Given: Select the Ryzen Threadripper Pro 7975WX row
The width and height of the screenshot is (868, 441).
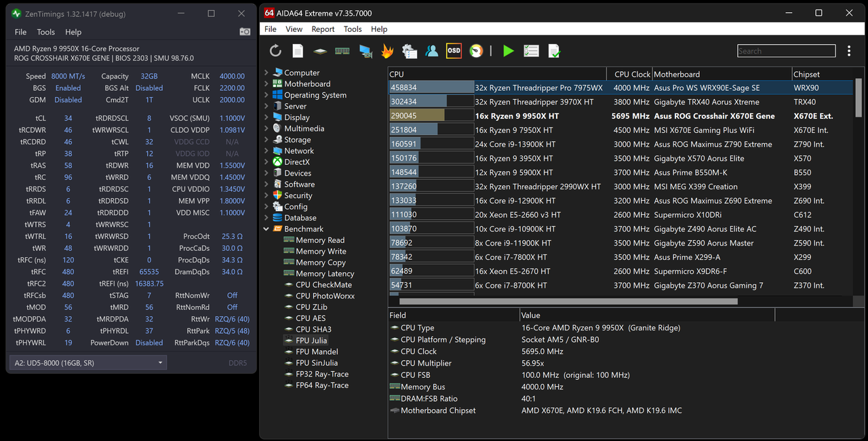Looking at the screenshot, I should [x=620, y=88].
